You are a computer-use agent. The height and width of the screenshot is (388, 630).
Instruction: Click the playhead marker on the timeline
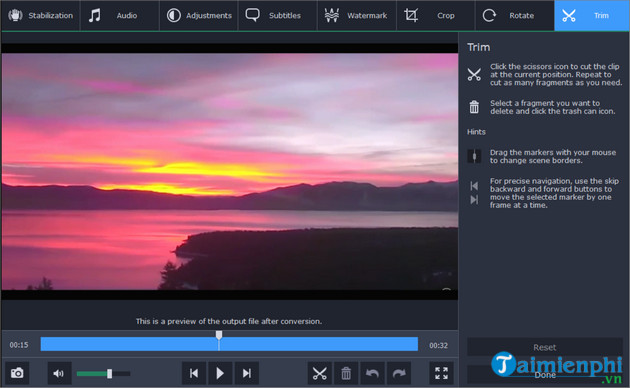219,335
